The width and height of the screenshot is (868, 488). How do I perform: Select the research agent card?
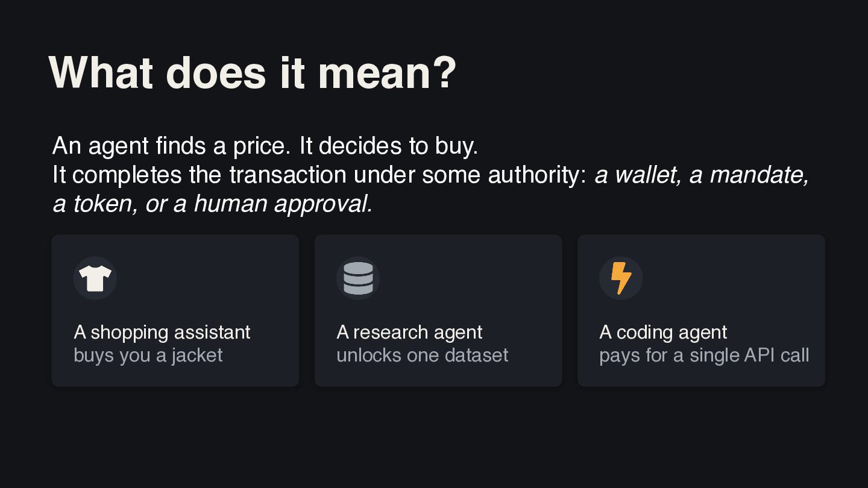pyautogui.click(x=438, y=310)
